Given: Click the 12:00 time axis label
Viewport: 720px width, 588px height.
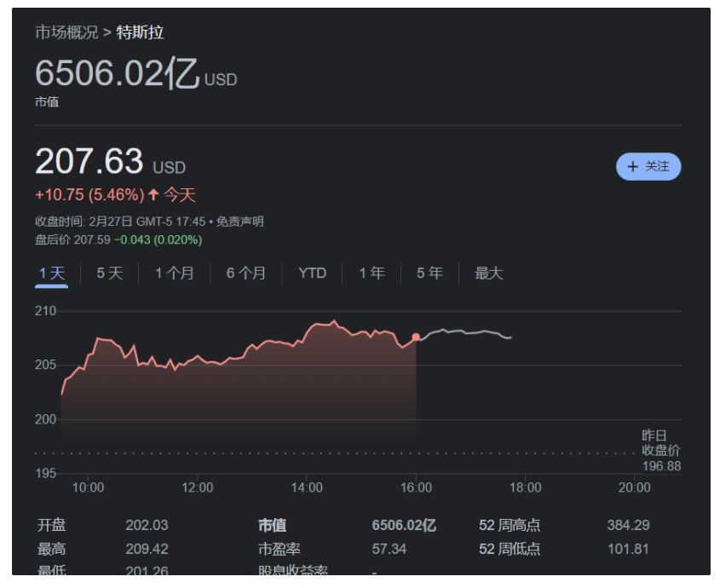Looking at the screenshot, I should (198, 487).
